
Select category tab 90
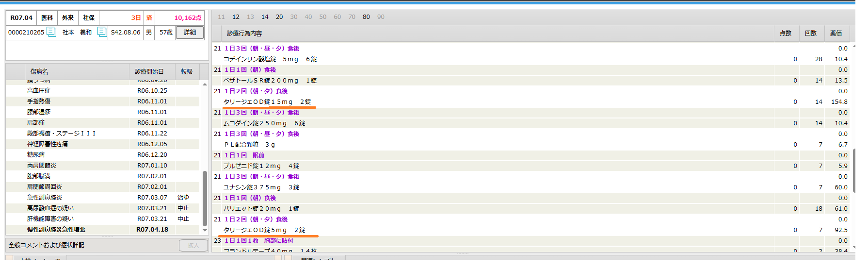(x=381, y=17)
